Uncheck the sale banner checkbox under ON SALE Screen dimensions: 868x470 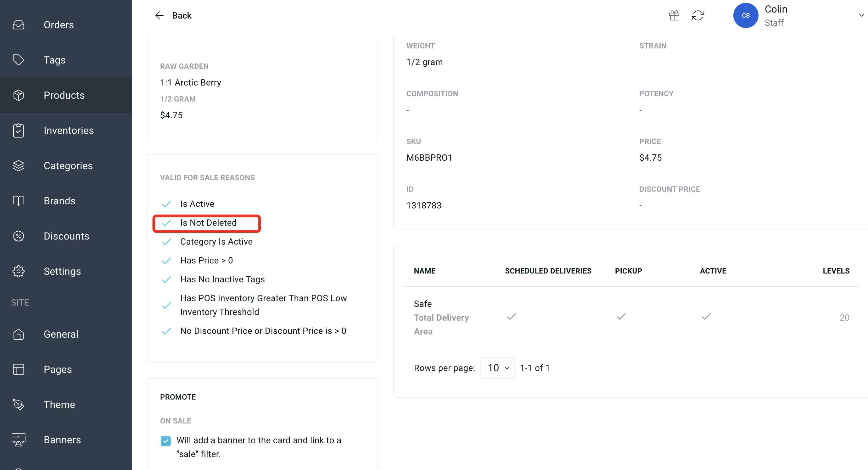166,440
